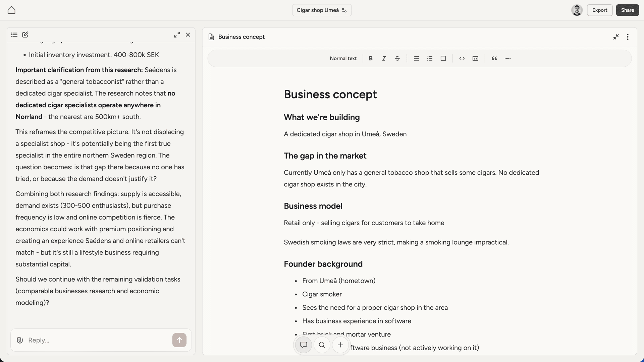Image resolution: width=644 pixels, height=362 pixels.
Task: Toggle the checkbox list formatting
Action: pyautogui.click(x=443, y=58)
